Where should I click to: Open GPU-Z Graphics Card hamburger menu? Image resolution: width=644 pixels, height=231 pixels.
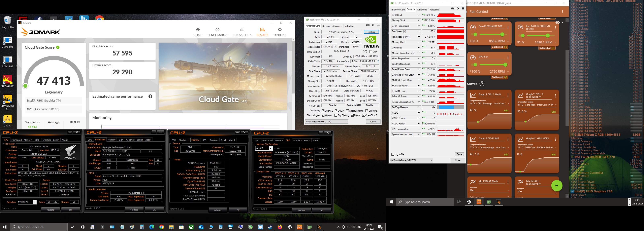[x=378, y=25]
